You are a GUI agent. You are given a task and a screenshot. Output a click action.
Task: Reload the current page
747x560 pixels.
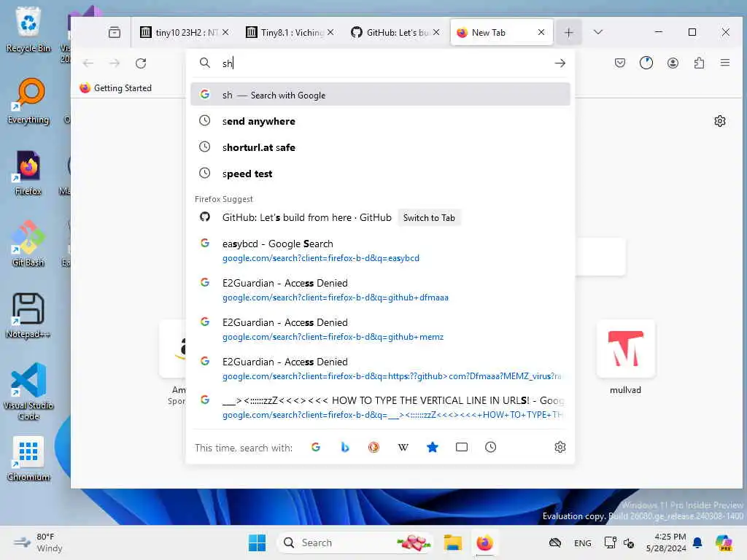pos(141,63)
